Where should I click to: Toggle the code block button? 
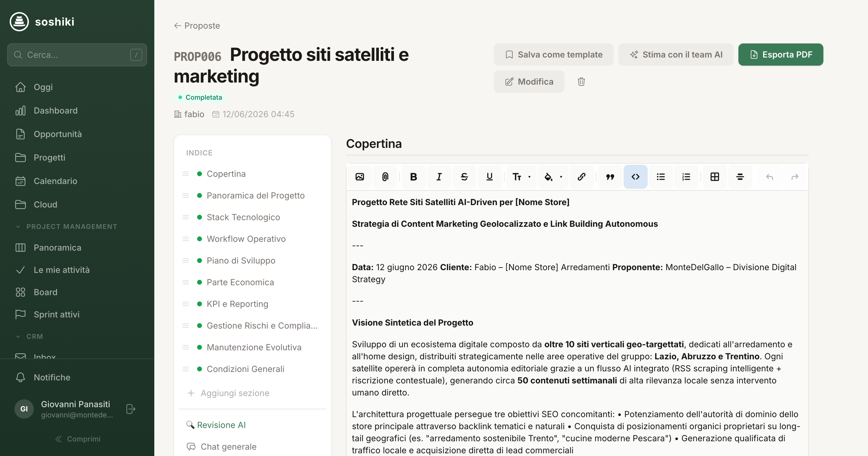pos(636,177)
